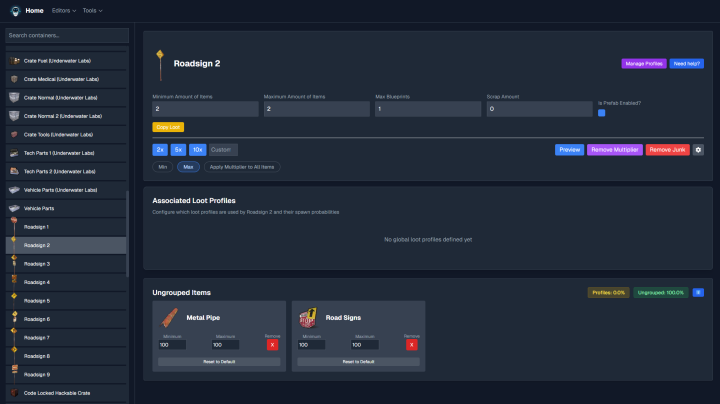Select the Crate Tools (Underwater Labs) icon
Viewport: 720px width, 404px height.
click(x=14, y=135)
